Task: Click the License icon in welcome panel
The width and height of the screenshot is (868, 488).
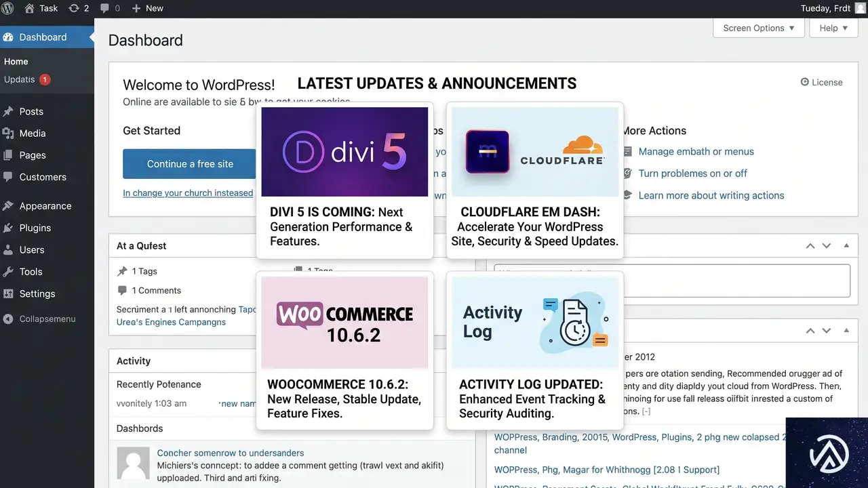Action: 805,82
